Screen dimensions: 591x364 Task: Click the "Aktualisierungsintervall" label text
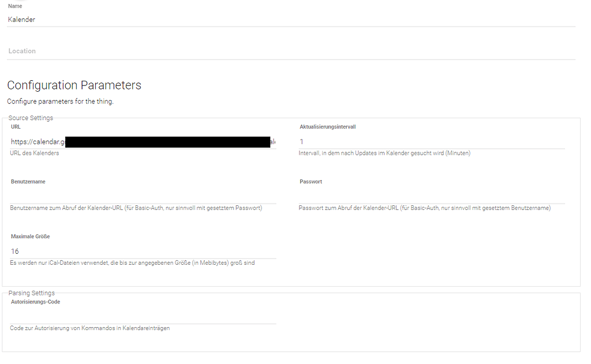327,127
